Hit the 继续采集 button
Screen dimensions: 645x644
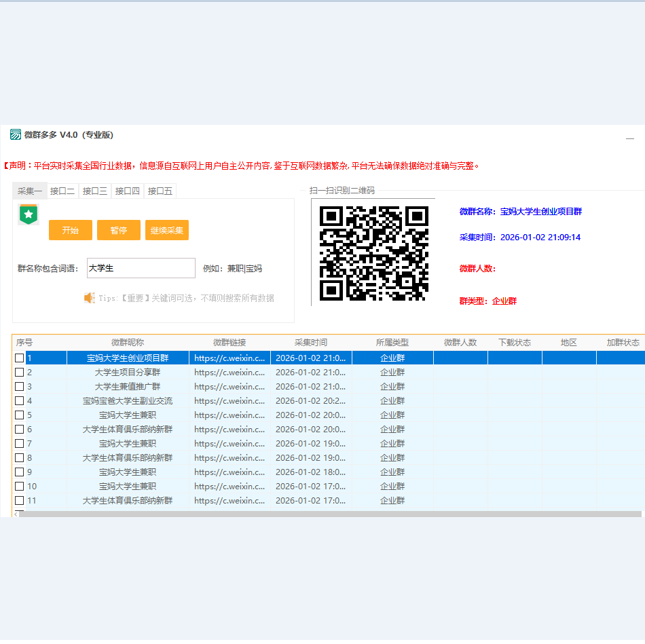pos(167,230)
